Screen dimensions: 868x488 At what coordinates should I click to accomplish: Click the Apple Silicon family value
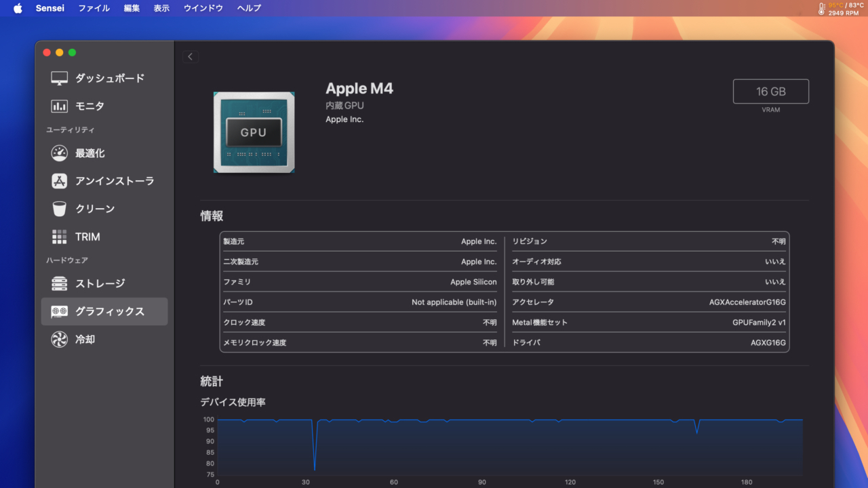click(x=473, y=282)
